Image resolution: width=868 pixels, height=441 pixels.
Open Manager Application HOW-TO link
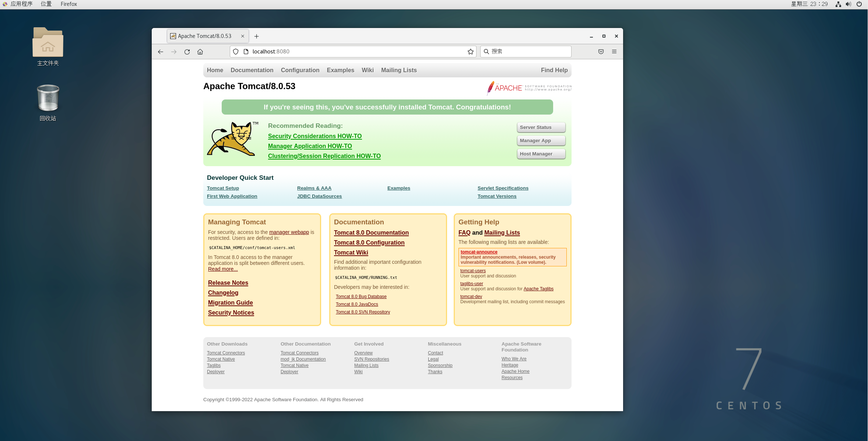(310, 146)
